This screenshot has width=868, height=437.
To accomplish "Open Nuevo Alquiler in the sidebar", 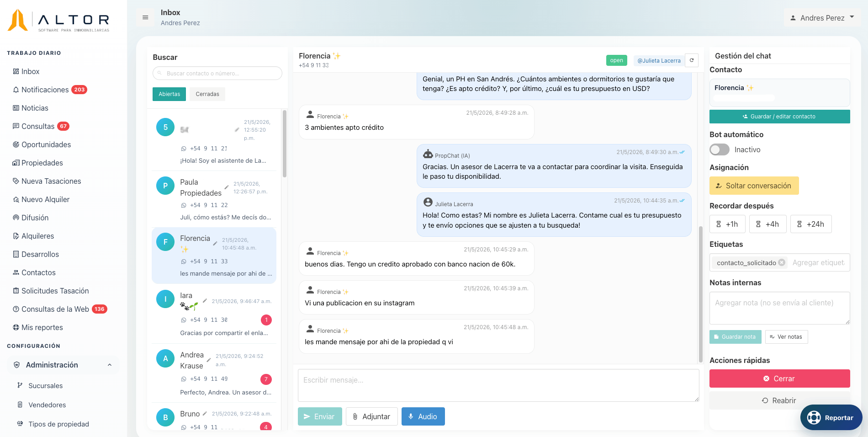I will tap(42, 199).
